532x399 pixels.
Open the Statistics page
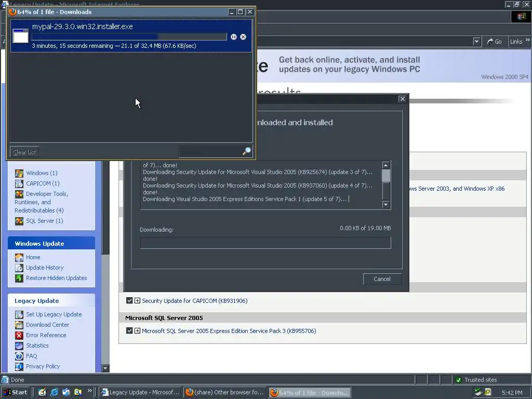tap(37, 345)
